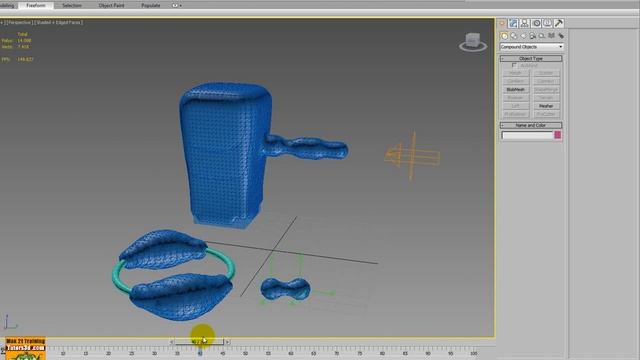The image size is (640, 360).
Task: Click the Connect object type button
Action: (x=546, y=81)
